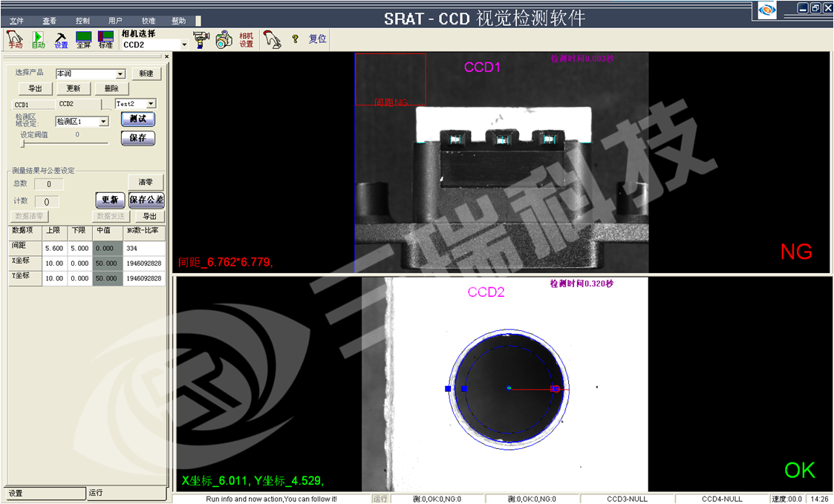
Task: Click the Y坐标 row header
Action: point(25,278)
